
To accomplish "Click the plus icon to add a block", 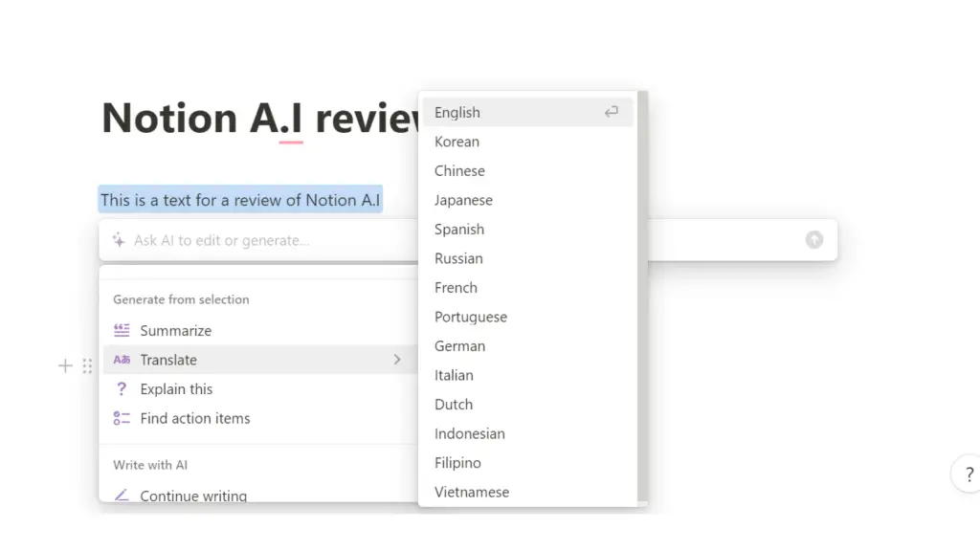I will tap(65, 365).
